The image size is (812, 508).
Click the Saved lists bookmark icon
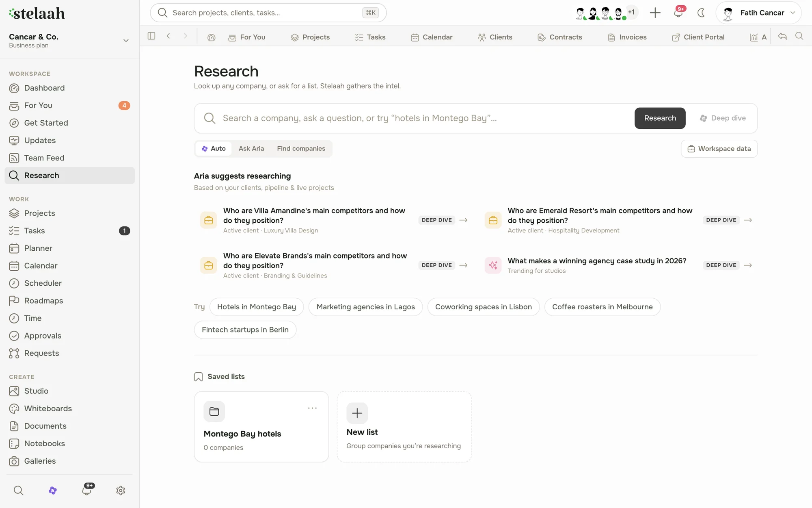pos(199,377)
